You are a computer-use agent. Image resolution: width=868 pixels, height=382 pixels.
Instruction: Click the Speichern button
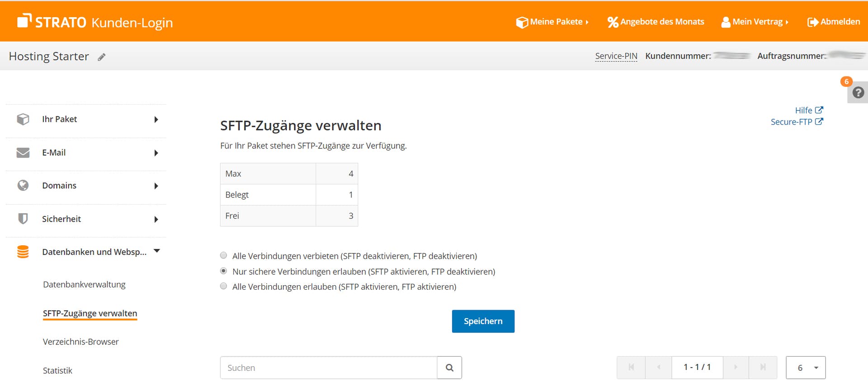pos(483,321)
